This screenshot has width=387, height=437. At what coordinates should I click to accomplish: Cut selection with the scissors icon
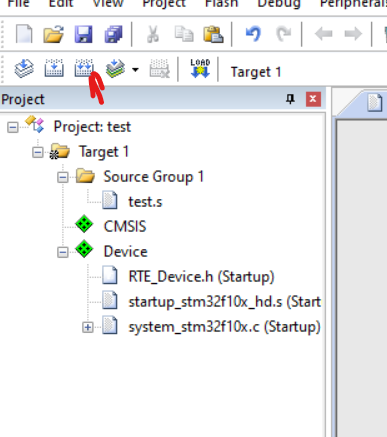point(153,34)
